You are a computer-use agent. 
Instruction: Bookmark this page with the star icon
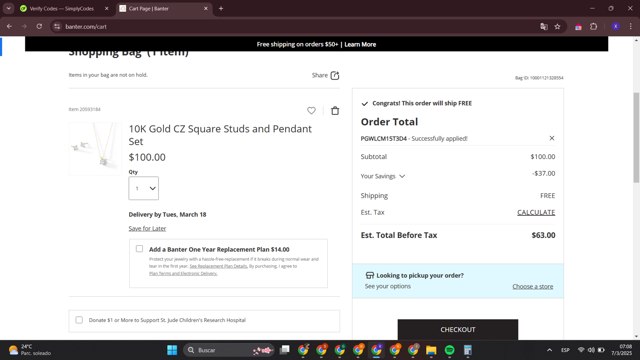click(x=558, y=27)
